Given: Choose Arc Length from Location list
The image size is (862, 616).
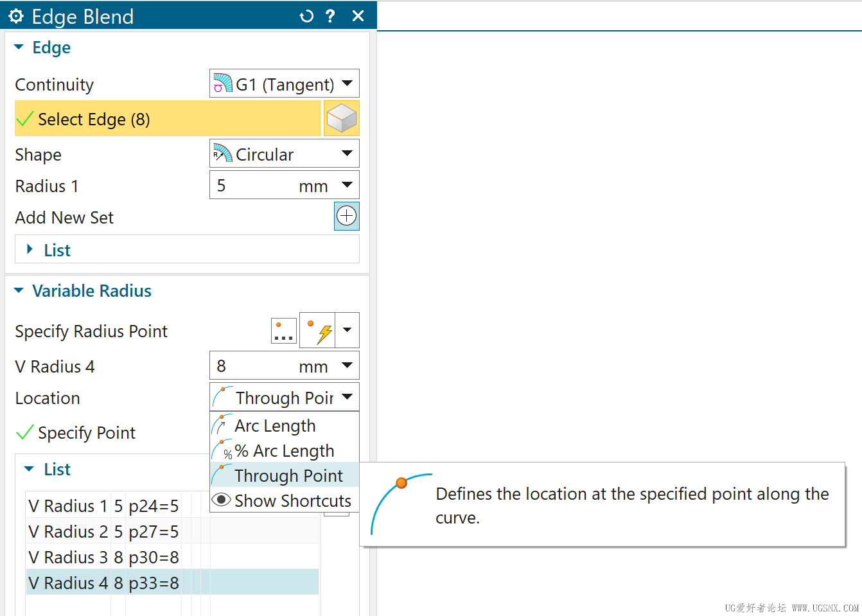Looking at the screenshot, I should pos(285,425).
